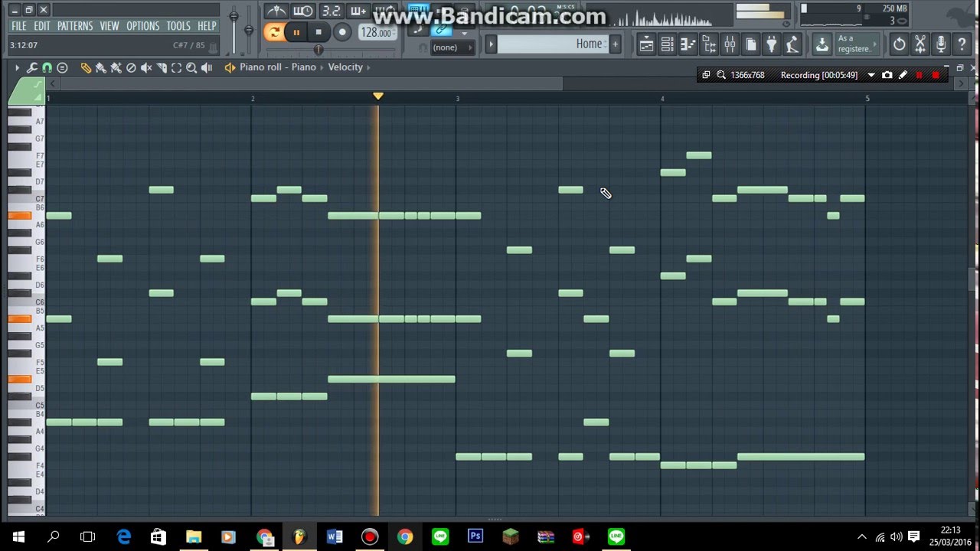The width and height of the screenshot is (980, 551).
Task: Toggle the record button
Action: coord(342,32)
